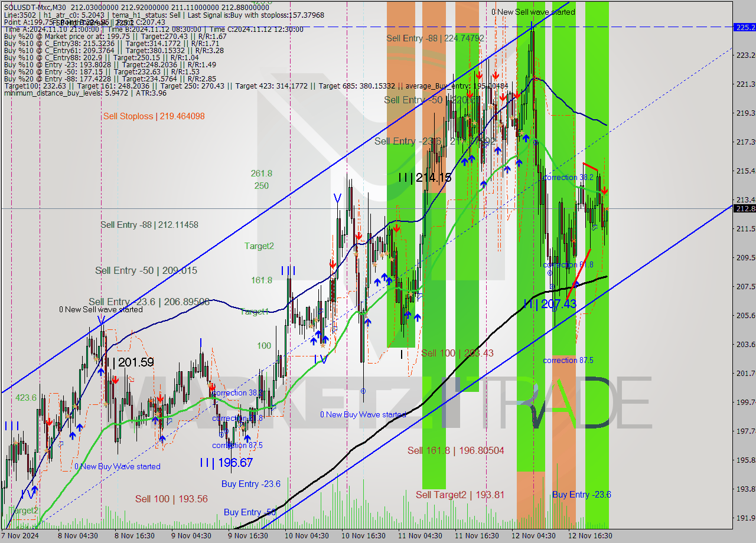This screenshot has height=543, width=756.
Task: Click 'Sell 161.8 | 196.80504' level label
Action: [455, 450]
